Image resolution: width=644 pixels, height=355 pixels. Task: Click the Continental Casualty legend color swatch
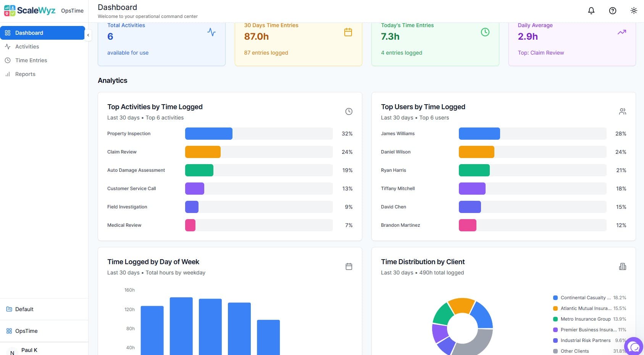555,298
